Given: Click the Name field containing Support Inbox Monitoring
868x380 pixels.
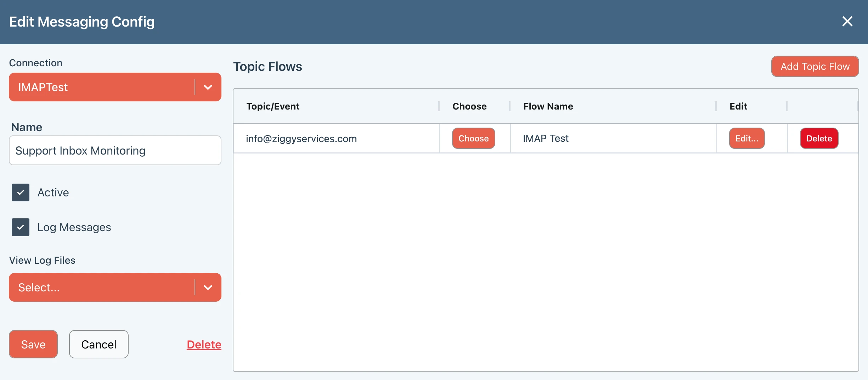Looking at the screenshot, I should 115,151.
